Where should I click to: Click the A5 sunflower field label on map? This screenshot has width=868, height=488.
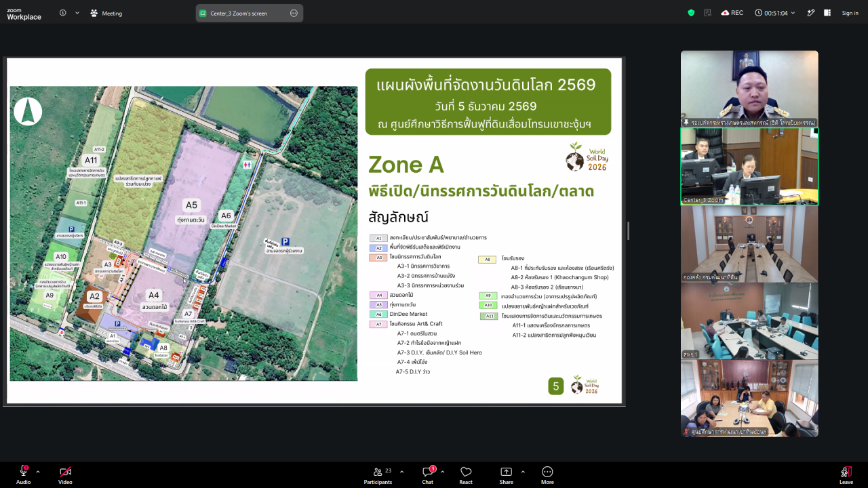pyautogui.click(x=191, y=205)
